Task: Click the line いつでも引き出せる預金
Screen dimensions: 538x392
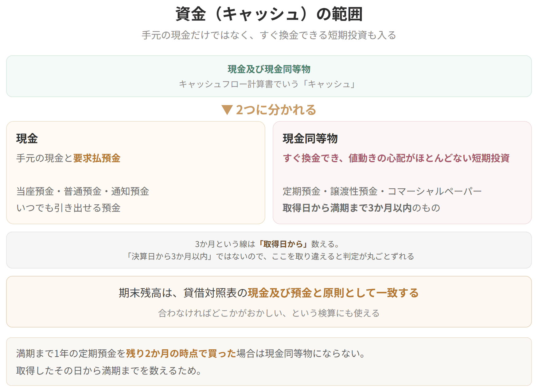Action: pos(68,208)
